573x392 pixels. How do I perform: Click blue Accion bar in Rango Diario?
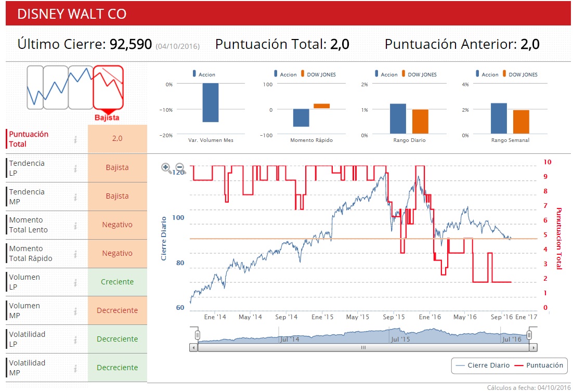398,119
